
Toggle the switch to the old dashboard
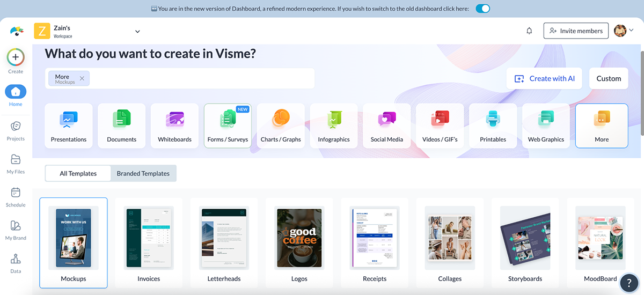(482, 9)
